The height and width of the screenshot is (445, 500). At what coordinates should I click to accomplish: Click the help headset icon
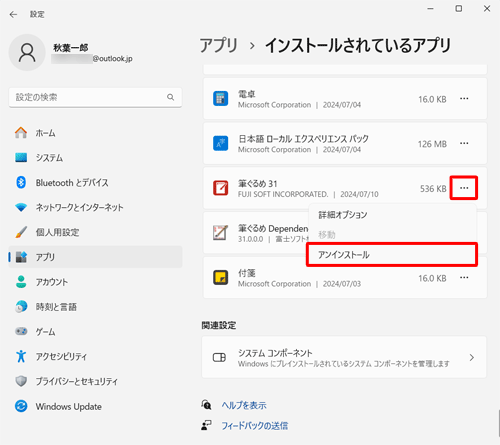click(x=206, y=405)
